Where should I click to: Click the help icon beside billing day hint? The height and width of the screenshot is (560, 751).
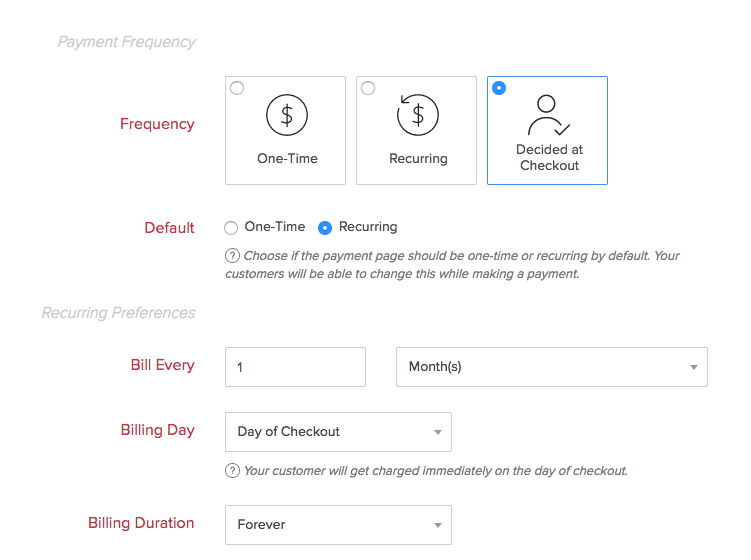[x=232, y=471]
